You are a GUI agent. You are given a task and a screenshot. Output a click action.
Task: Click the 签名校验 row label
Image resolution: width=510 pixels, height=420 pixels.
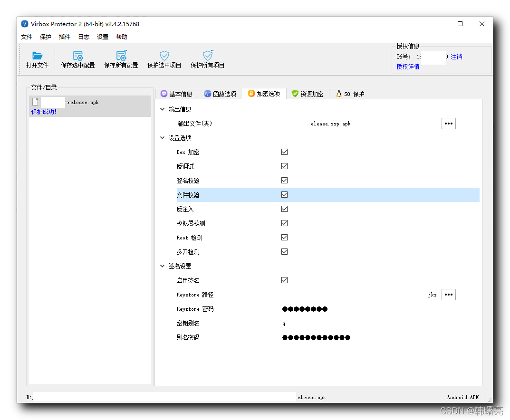[x=188, y=181]
